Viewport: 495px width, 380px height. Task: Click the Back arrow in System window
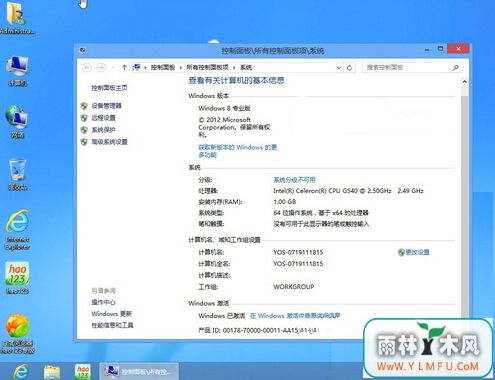click(87, 68)
